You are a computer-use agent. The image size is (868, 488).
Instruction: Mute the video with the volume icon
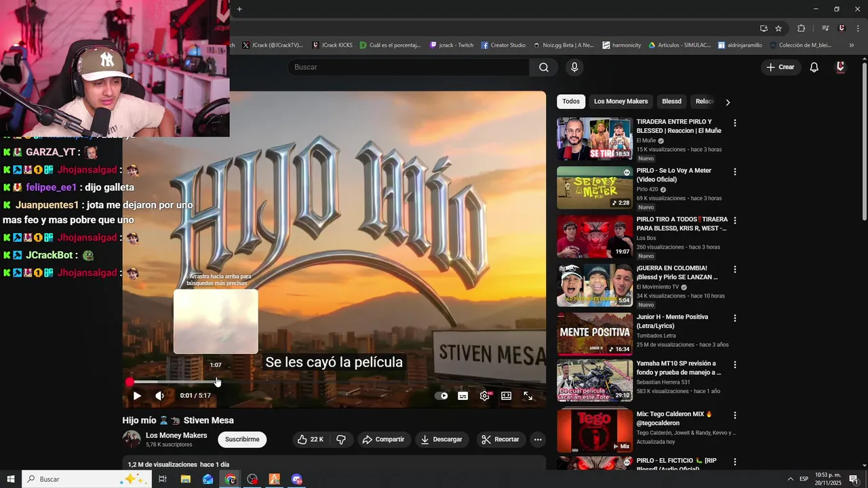point(159,396)
